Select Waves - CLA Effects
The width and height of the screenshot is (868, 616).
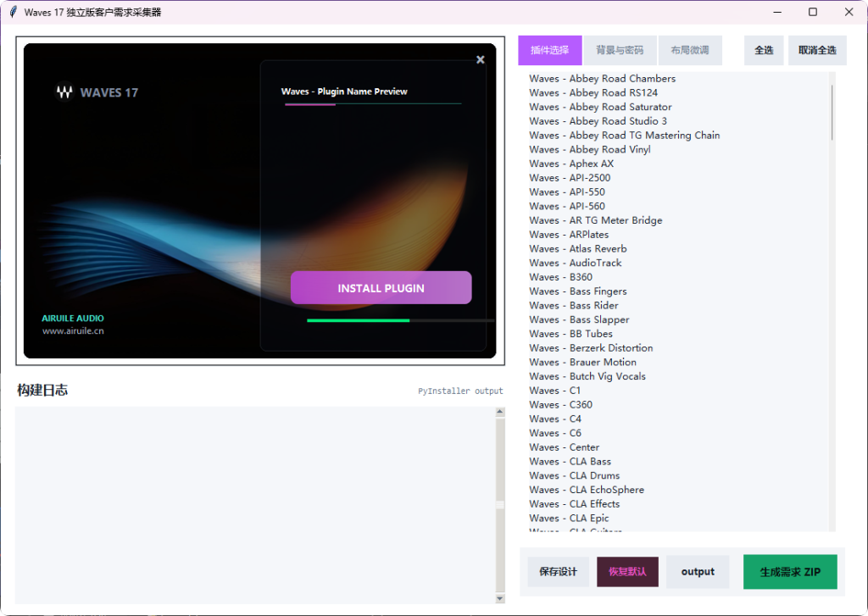tap(574, 503)
